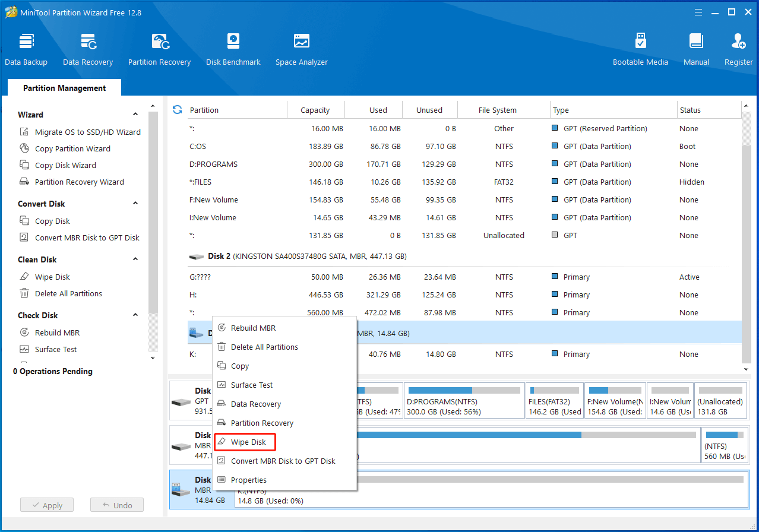Click the Undo button
This screenshot has height=532, width=759.
117,505
